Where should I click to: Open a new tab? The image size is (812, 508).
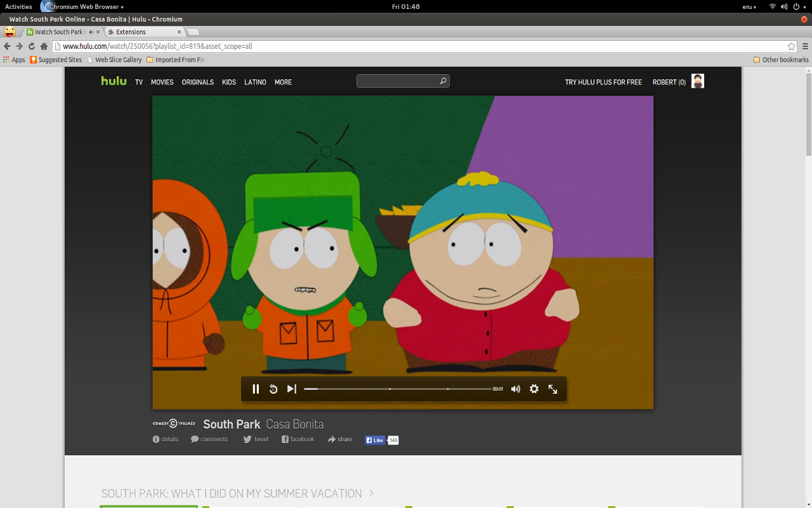pyautogui.click(x=193, y=32)
